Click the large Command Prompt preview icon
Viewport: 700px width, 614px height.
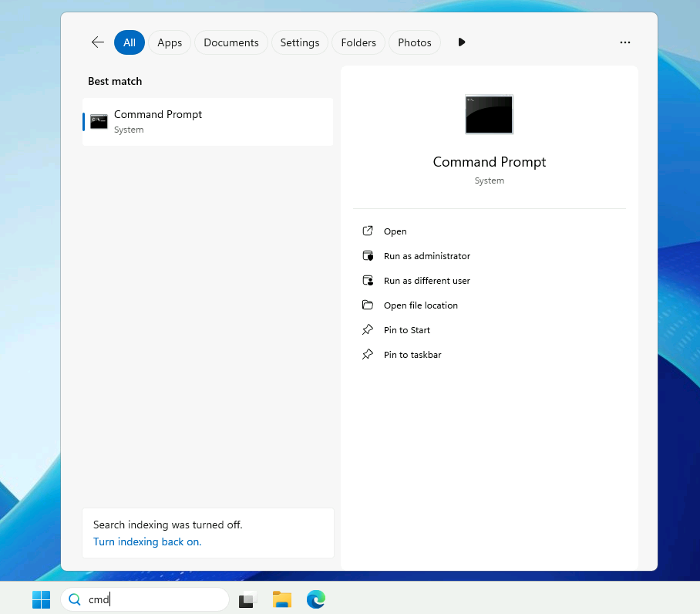point(489,114)
